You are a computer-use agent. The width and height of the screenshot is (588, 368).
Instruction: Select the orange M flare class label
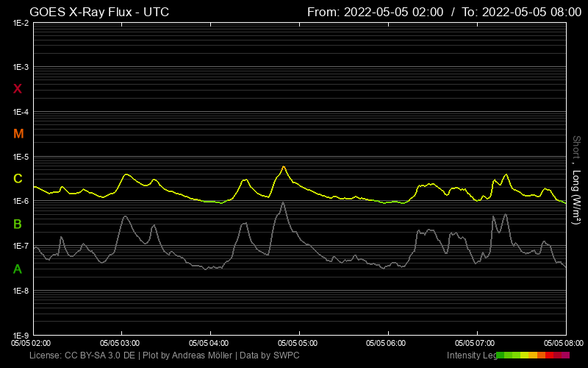pyautogui.click(x=18, y=134)
